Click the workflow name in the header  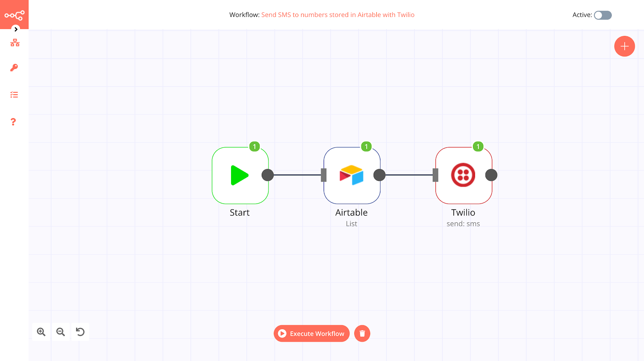[x=338, y=15]
